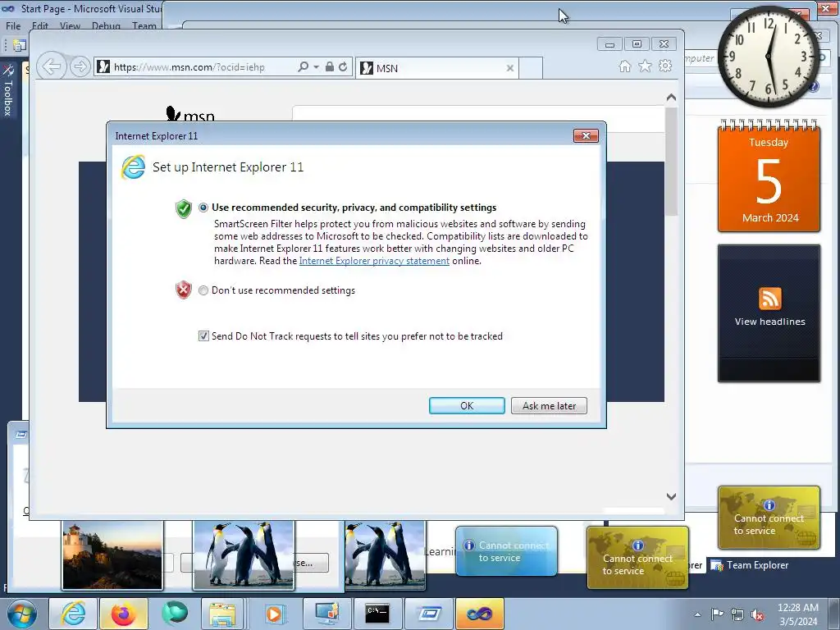This screenshot has height=630, width=840.
Task: Open IE Tools gear icon
Action: click(x=665, y=66)
